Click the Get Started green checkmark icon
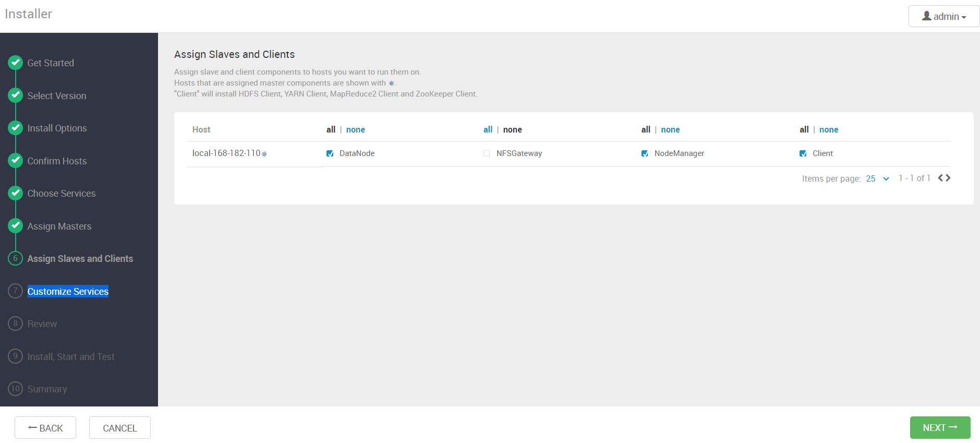 pyautogui.click(x=15, y=63)
